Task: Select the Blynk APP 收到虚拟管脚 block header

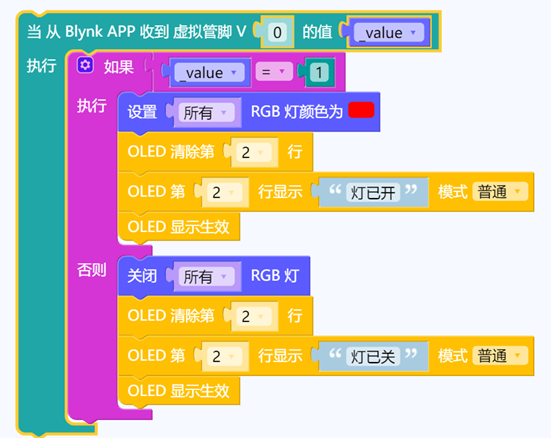Action: [x=137, y=32]
